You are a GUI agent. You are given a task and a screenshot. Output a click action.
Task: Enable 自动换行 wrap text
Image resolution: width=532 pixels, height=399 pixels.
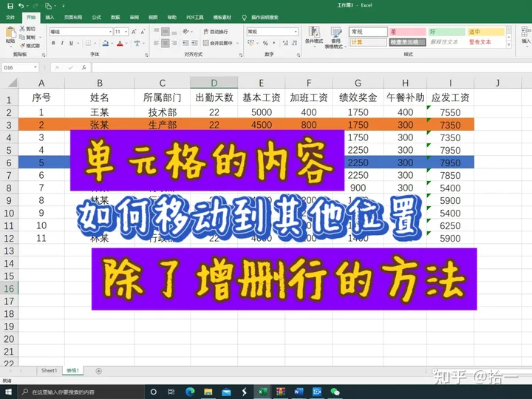coord(216,32)
